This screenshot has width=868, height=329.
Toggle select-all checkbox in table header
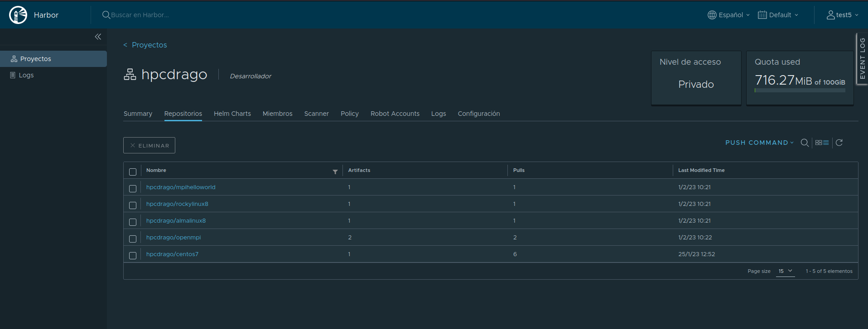click(133, 172)
